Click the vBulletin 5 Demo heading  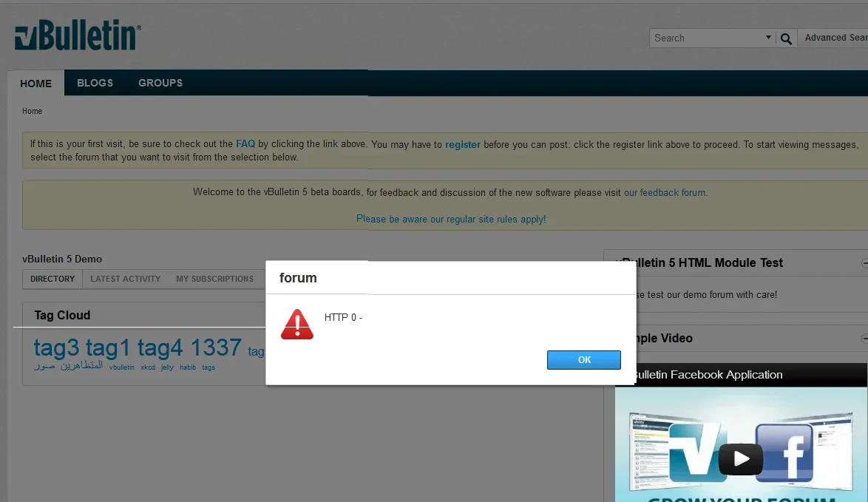pos(62,259)
